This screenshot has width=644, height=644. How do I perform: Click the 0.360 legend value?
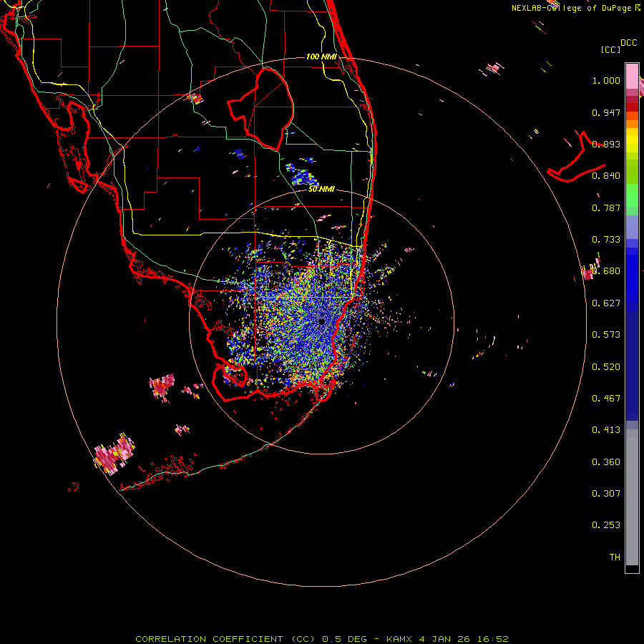click(606, 462)
